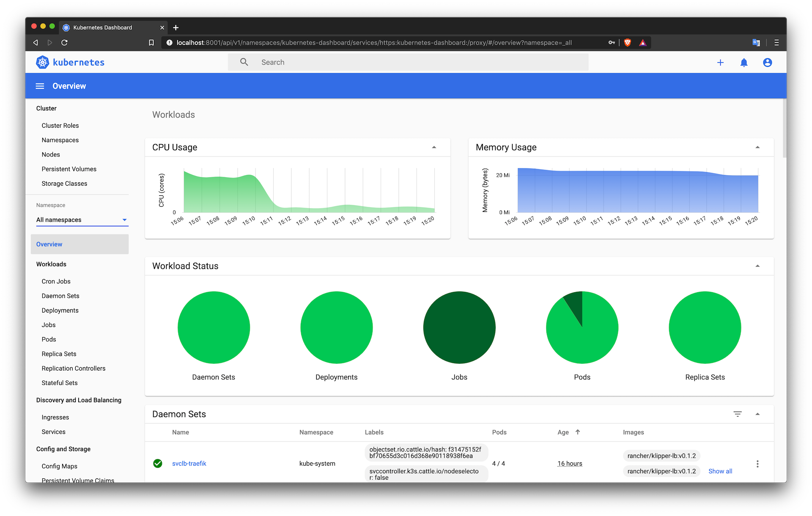Collapse the CPU Usage chart panel
This screenshot has height=516, width=812.
(x=434, y=147)
